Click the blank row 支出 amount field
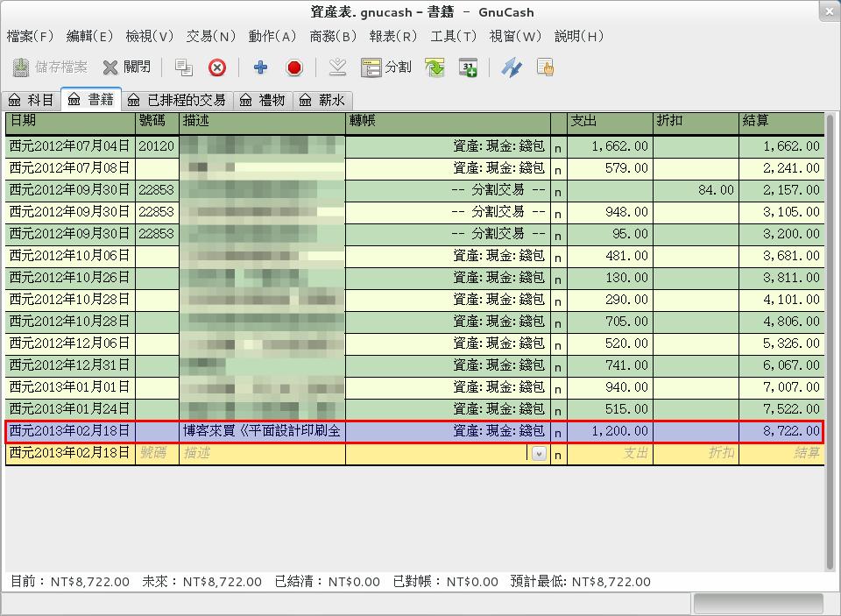 [x=610, y=453]
